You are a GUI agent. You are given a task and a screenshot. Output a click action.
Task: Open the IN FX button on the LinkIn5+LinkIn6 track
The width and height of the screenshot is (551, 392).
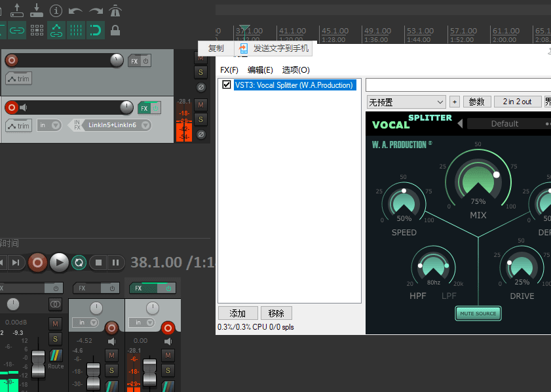click(77, 125)
